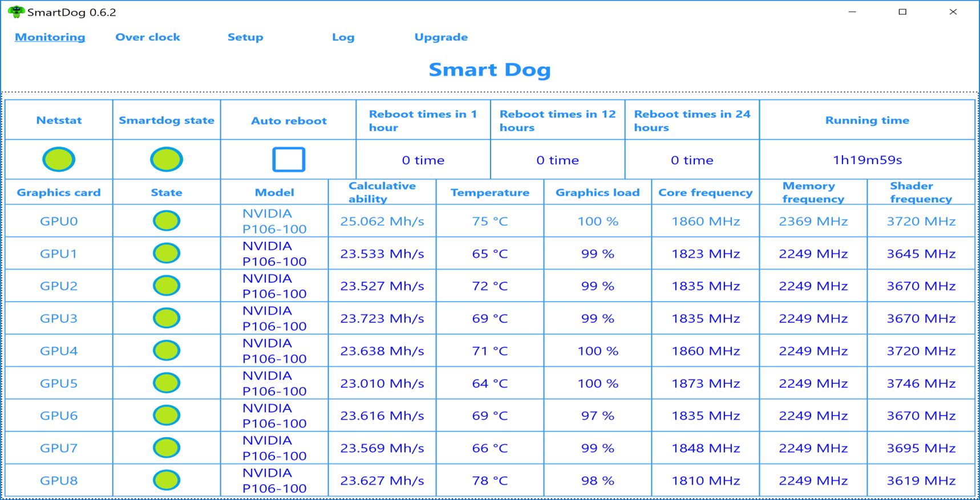
Task: View the Log tab
Action: (x=343, y=37)
